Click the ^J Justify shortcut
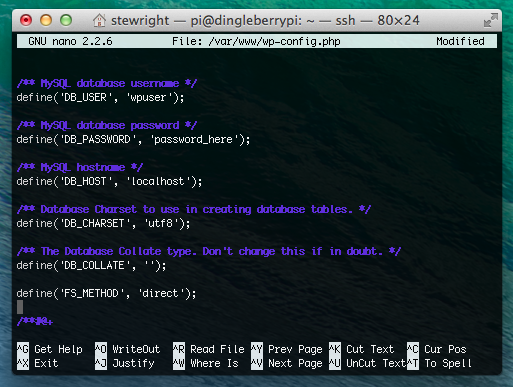This screenshot has height=387, width=513. pyautogui.click(x=125, y=363)
